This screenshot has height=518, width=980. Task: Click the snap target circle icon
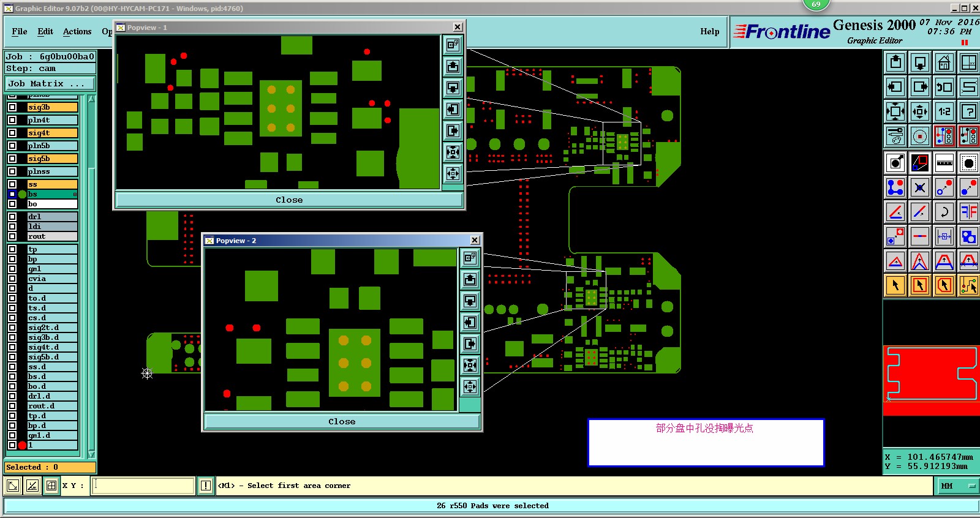pos(920,136)
